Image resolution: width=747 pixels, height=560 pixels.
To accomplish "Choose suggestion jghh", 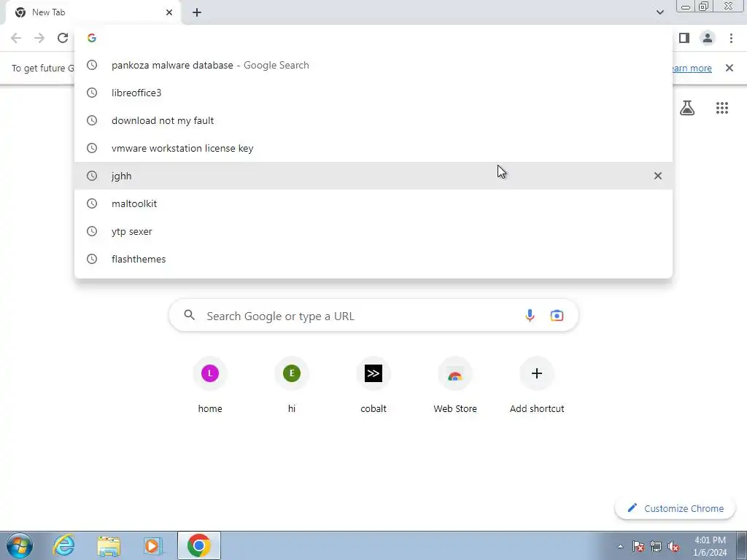I will click(x=373, y=176).
